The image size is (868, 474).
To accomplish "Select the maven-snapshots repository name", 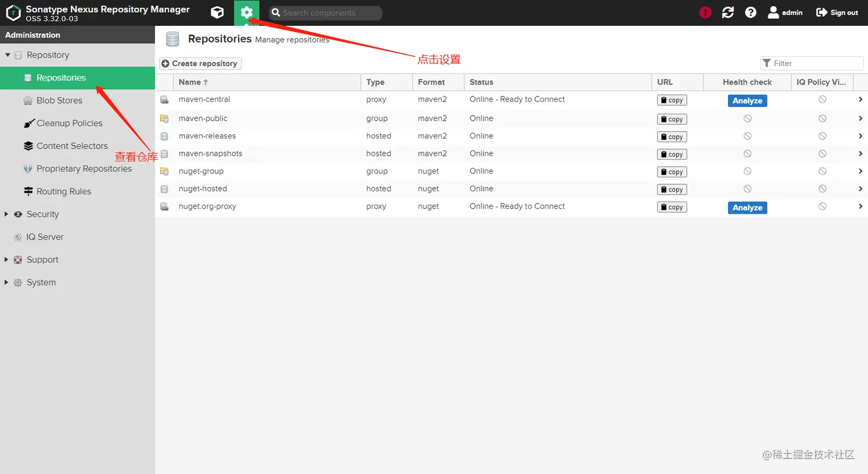I will pos(210,153).
